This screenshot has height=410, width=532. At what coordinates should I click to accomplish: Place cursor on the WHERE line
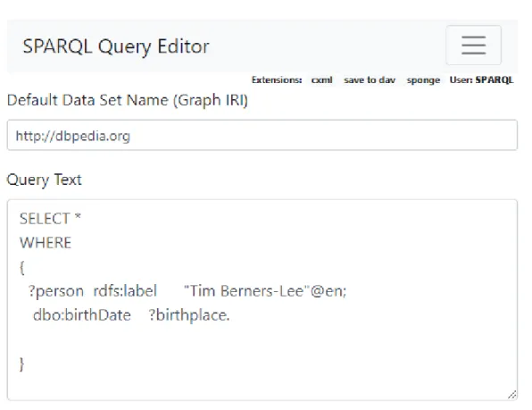pos(46,243)
